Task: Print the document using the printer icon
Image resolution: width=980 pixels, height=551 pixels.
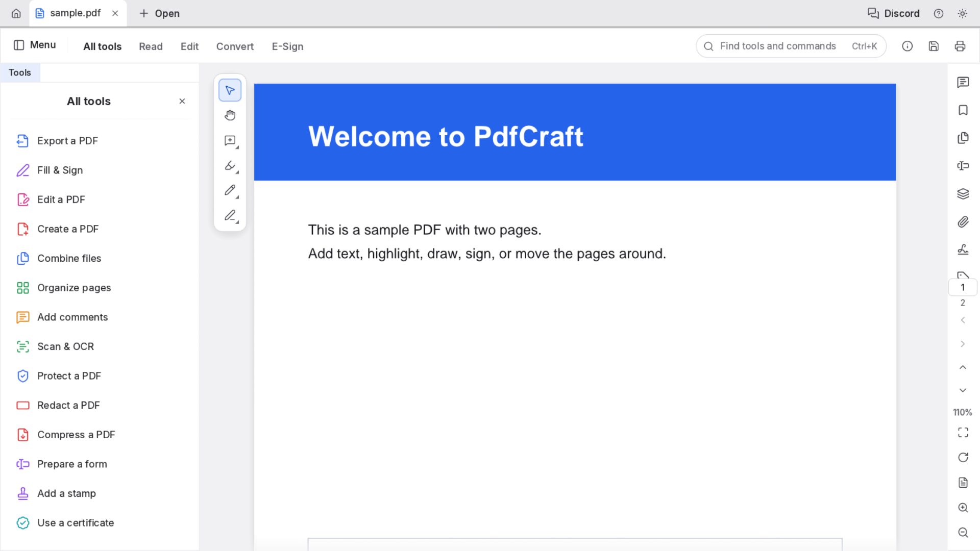Action: (x=960, y=46)
